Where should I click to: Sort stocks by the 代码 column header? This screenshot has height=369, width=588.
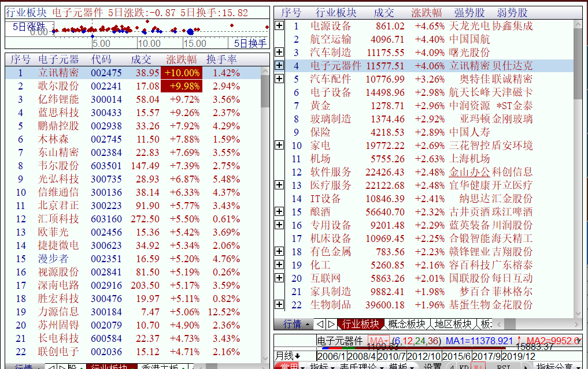click(x=101, y=59)
